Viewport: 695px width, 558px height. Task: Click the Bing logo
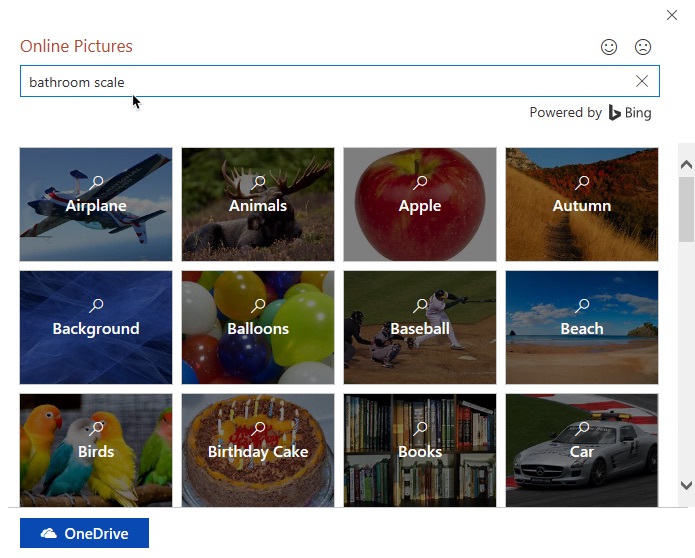pos(630,113)
